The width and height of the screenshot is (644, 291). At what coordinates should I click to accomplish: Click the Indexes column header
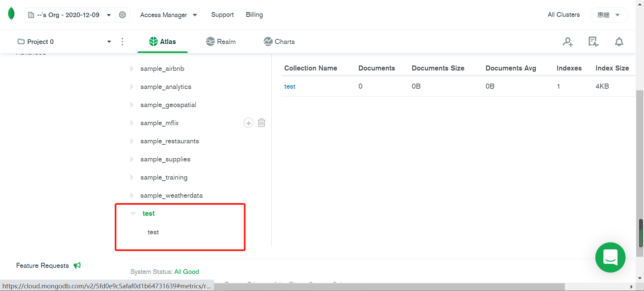pos(569,68)
